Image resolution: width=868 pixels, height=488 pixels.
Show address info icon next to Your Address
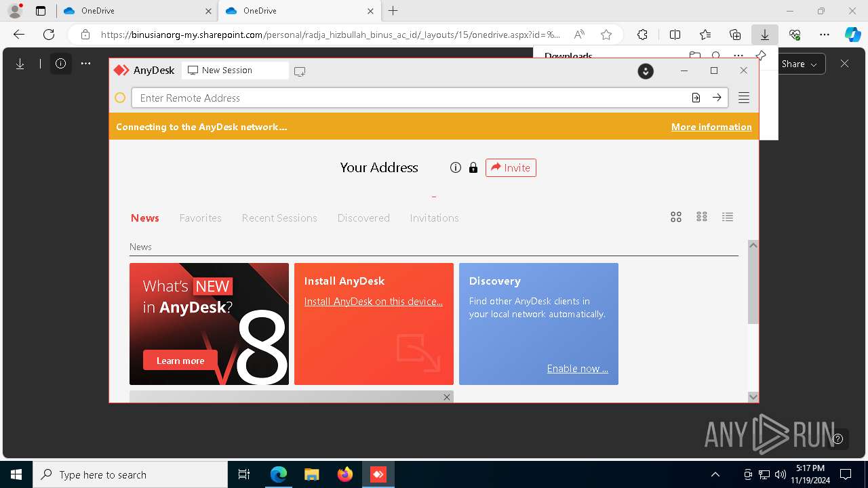tap(456, 167)
